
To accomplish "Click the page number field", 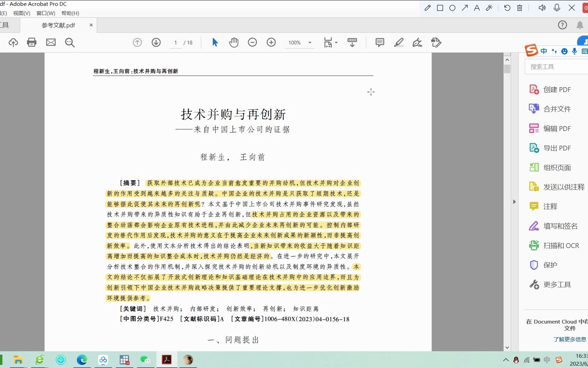I will (x=176, y=43).
